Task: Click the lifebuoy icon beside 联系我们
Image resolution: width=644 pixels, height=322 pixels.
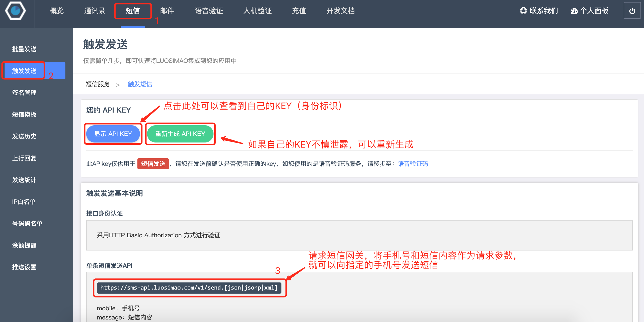Action: 523,11
